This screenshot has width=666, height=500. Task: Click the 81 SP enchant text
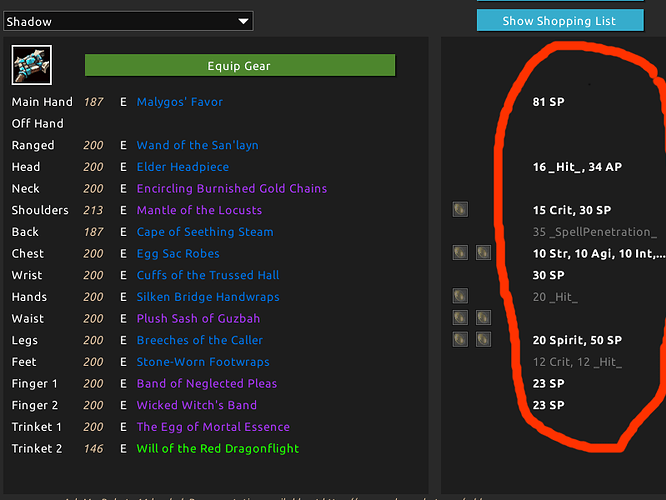pos(549,102)
